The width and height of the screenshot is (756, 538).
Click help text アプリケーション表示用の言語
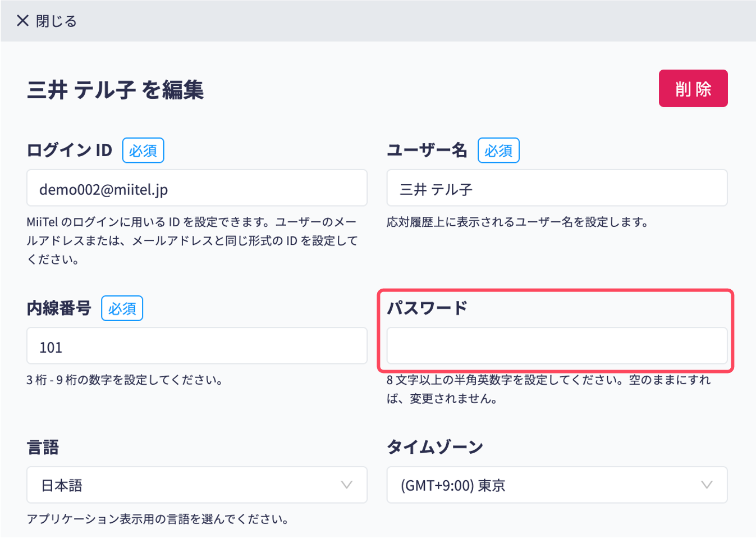158,519
